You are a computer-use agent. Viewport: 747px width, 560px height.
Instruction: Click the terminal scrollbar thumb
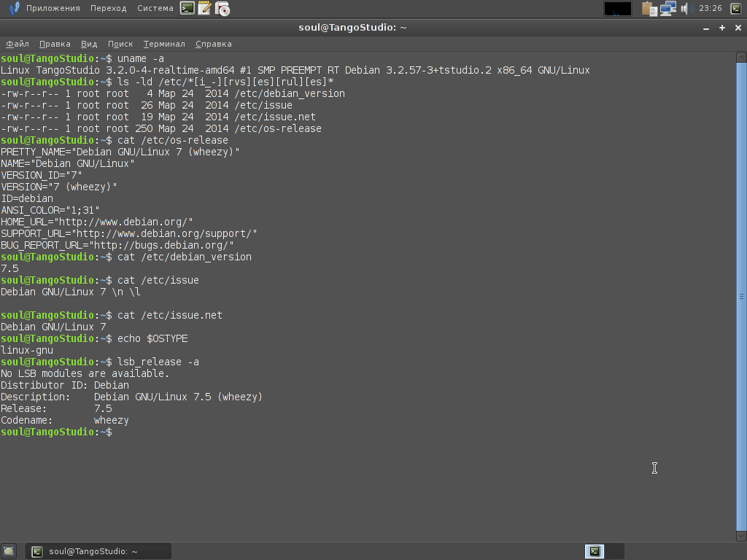pos(741,296)
